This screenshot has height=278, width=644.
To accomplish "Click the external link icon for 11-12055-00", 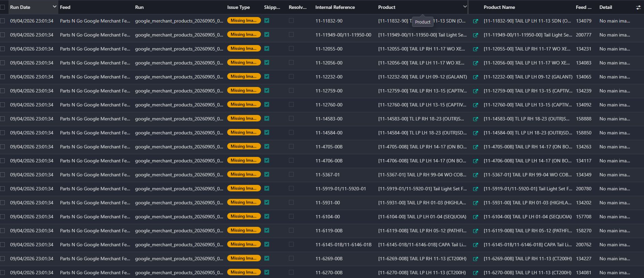I will (x=475, y=49).
